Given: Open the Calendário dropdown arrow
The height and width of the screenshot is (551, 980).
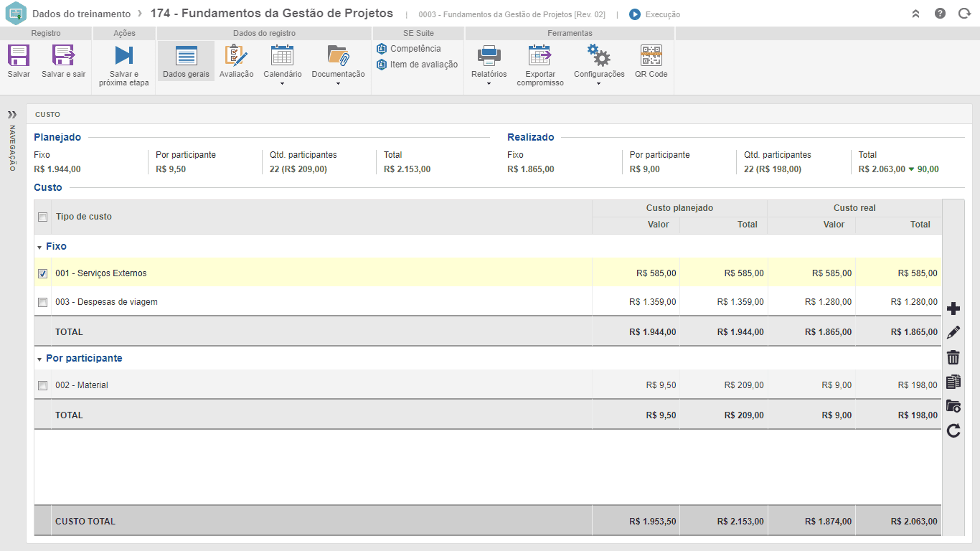Looking at the screenshot, I should tap(282, 84).
